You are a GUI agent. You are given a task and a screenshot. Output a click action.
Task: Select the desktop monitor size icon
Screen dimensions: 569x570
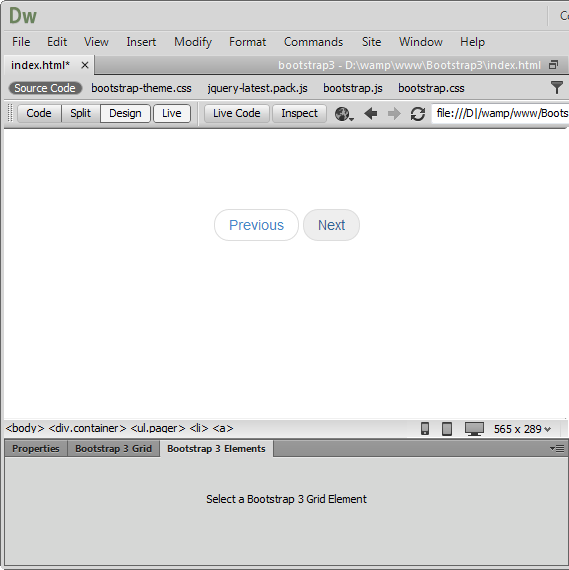point(474,429)
